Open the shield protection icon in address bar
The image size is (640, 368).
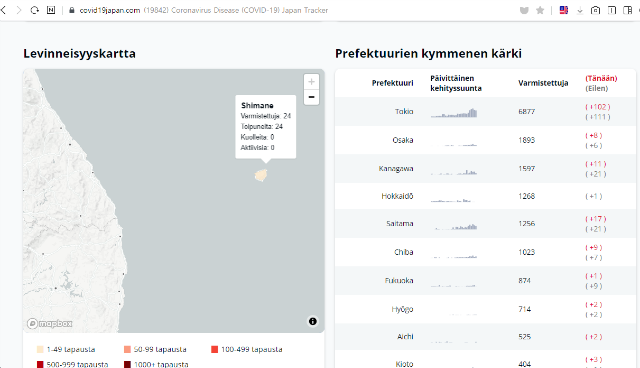pyautogui.click(x=524, y=10)
